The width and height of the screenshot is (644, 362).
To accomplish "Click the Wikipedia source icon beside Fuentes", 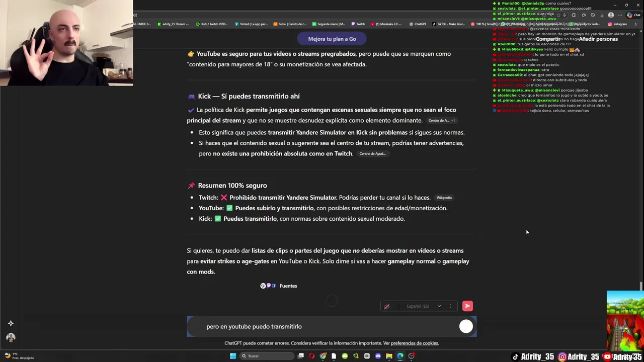I will pyautogui.click(x=263, y=286).
